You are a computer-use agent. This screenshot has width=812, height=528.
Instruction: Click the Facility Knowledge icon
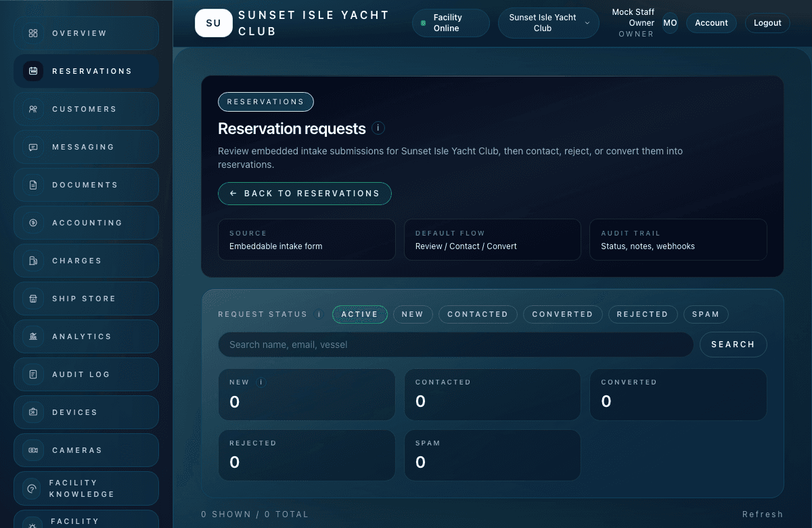tap(31, 489)
